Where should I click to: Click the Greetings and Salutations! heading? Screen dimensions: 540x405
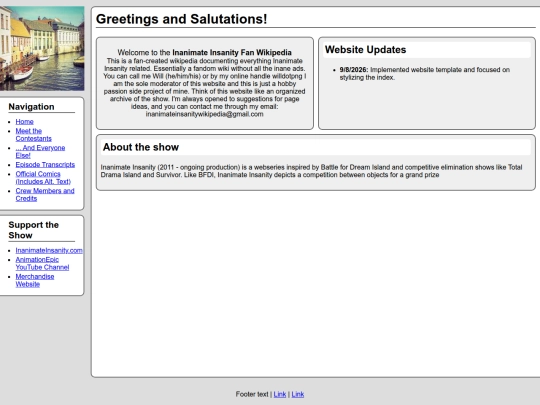[181, 19]
